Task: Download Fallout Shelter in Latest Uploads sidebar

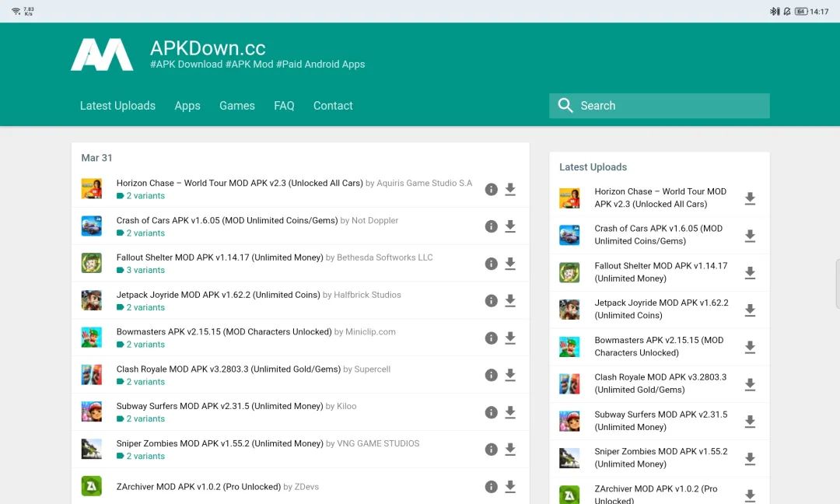Action: 750,273
